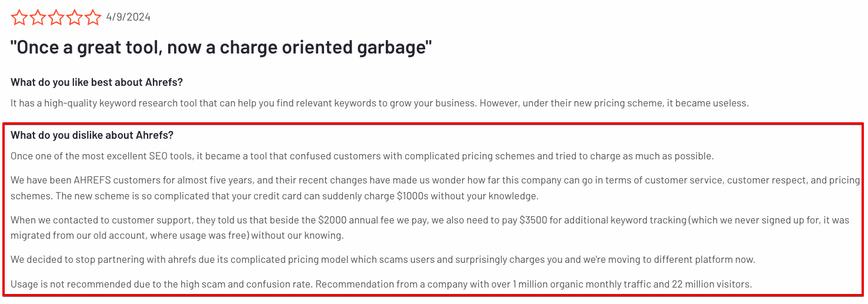Click the '$2000' annual fee amount

pyautogui.click(x=332, y=221)
